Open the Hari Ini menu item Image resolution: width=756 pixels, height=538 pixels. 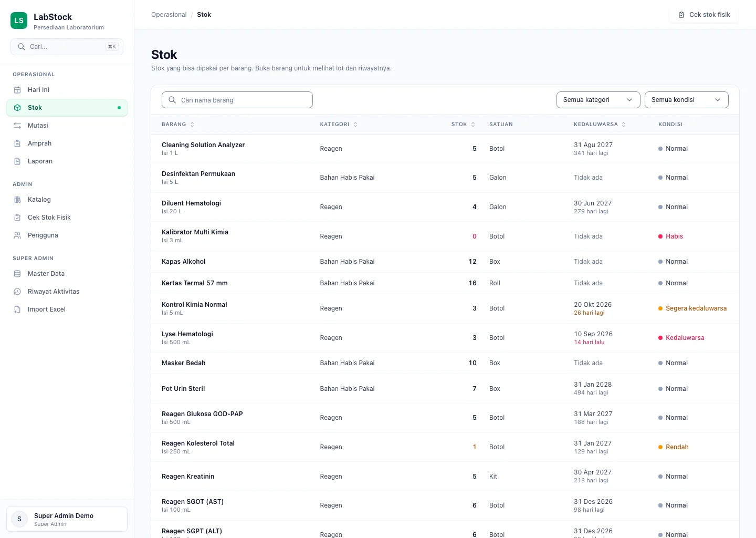[67, 90]
